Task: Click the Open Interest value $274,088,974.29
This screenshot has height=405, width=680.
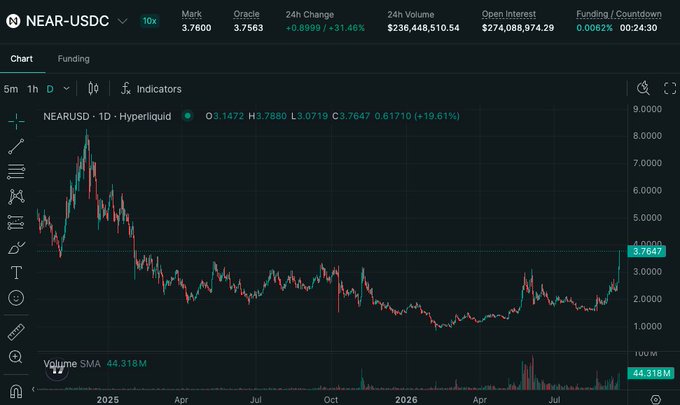Action: pyautogui.click(x=518, y=28)
